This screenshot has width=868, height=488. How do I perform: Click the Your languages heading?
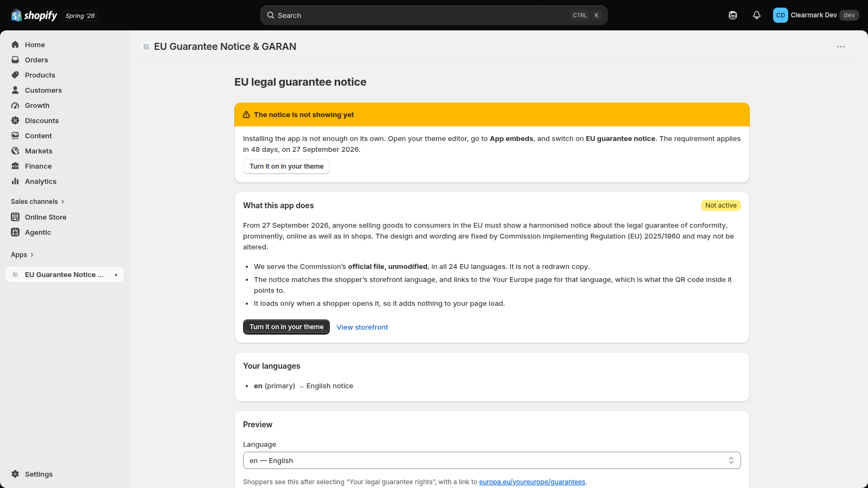click(x=271, y=366)
